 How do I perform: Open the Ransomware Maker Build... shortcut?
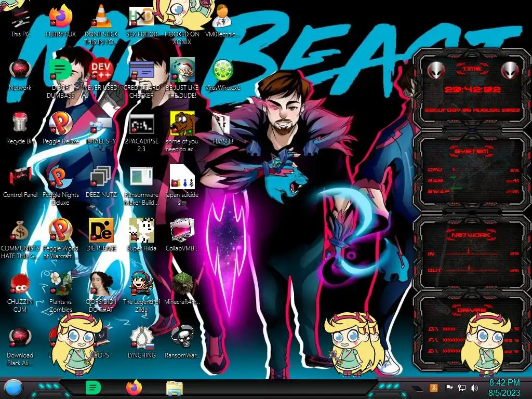point(141,186)
